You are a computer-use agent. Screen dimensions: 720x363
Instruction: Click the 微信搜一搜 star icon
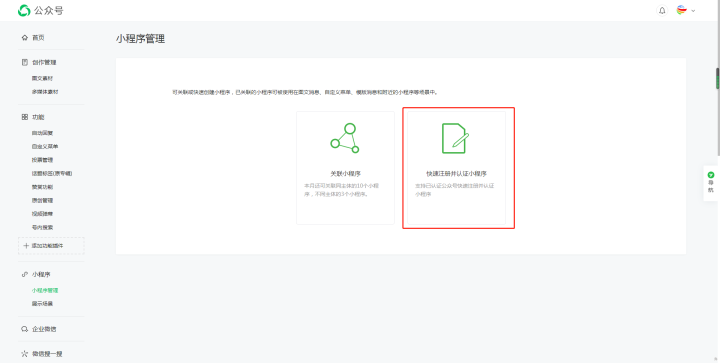click(25, 354)
